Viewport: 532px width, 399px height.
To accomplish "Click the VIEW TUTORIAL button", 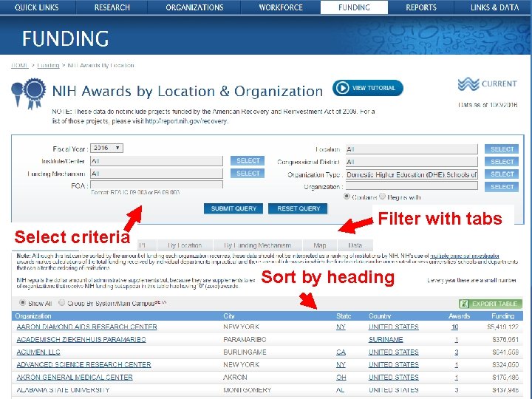I will click(368, 88).
